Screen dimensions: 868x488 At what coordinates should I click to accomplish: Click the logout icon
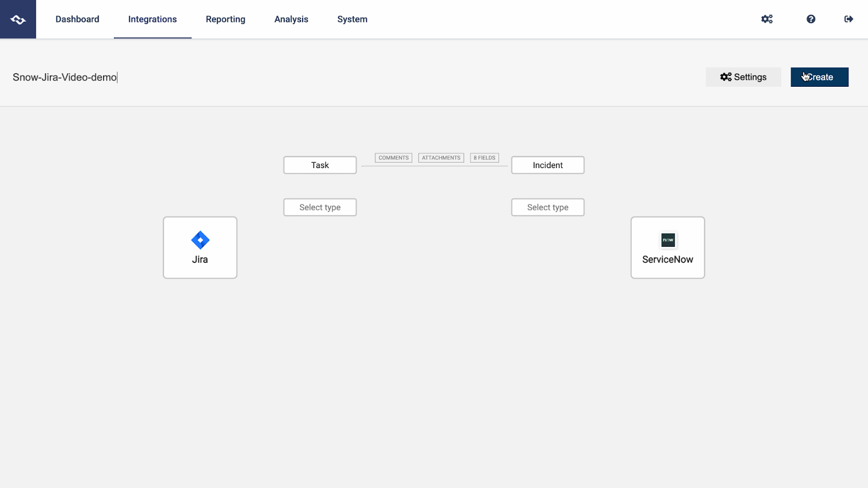pyautogui.click(x=849, y=19)
